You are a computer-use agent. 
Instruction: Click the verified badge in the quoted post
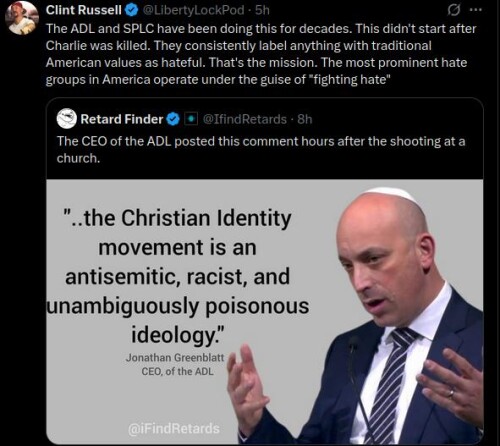[173, 119]
